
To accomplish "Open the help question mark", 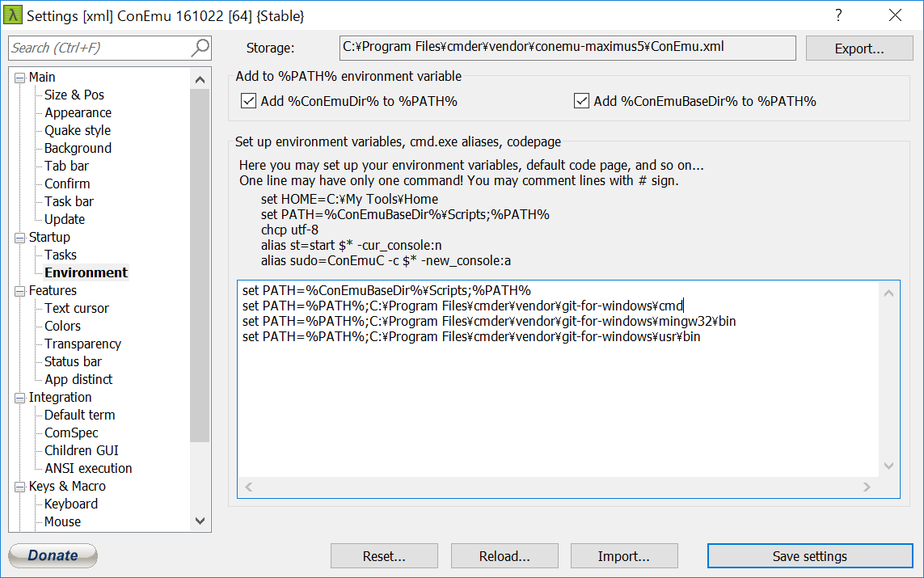I will tap(838, 15).
